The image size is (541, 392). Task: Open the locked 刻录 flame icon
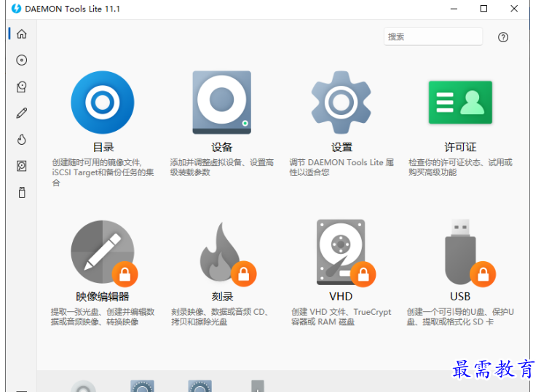click(x=228, y=253)
